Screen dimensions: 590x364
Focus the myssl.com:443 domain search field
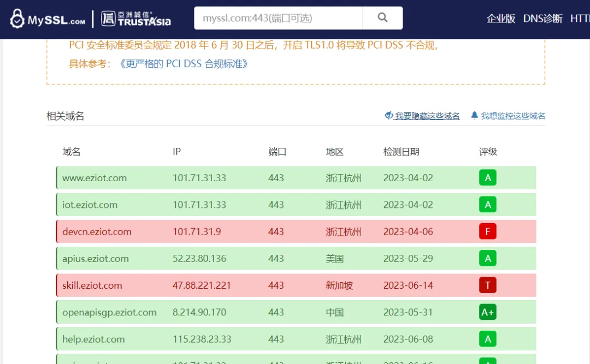(278, 18)
